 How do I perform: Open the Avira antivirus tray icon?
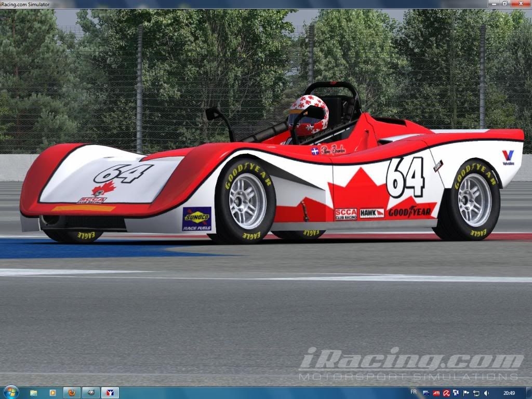tap(446, 393)
